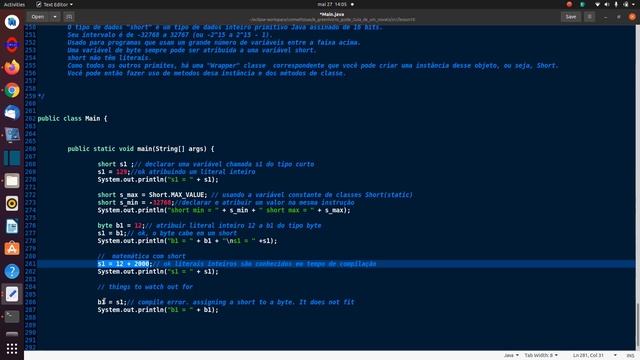Click the line "short s_max = Short.MAX_VALUE;"
640x360 pixels.
[x=152, y=195]
